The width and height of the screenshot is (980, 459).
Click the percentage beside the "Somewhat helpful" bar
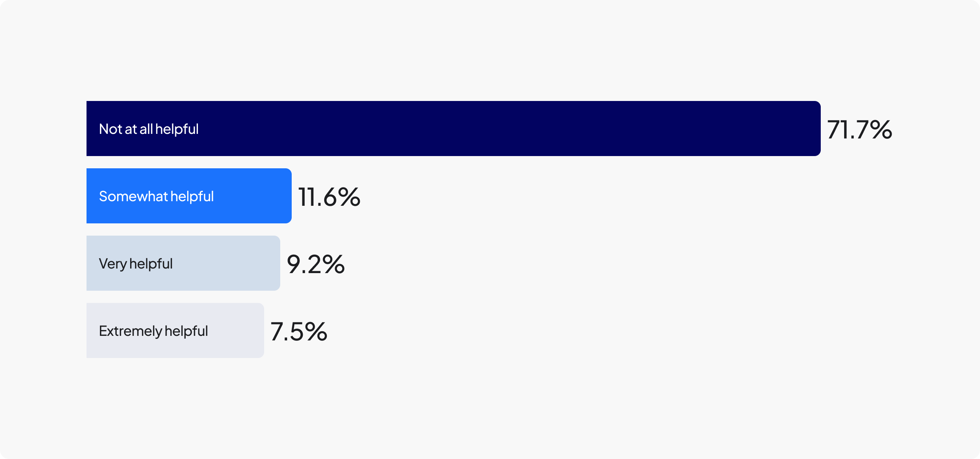click(x=329, y=197)
